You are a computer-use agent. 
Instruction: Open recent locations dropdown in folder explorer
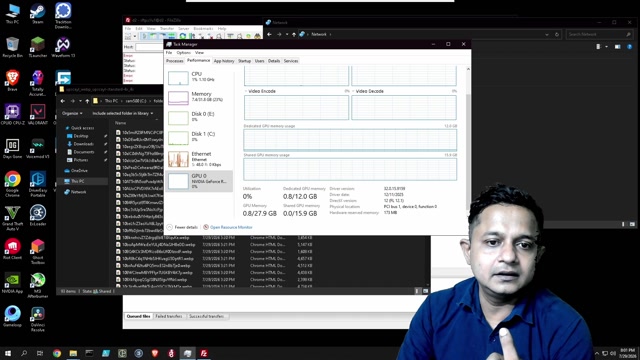click(x=80, y=101)
